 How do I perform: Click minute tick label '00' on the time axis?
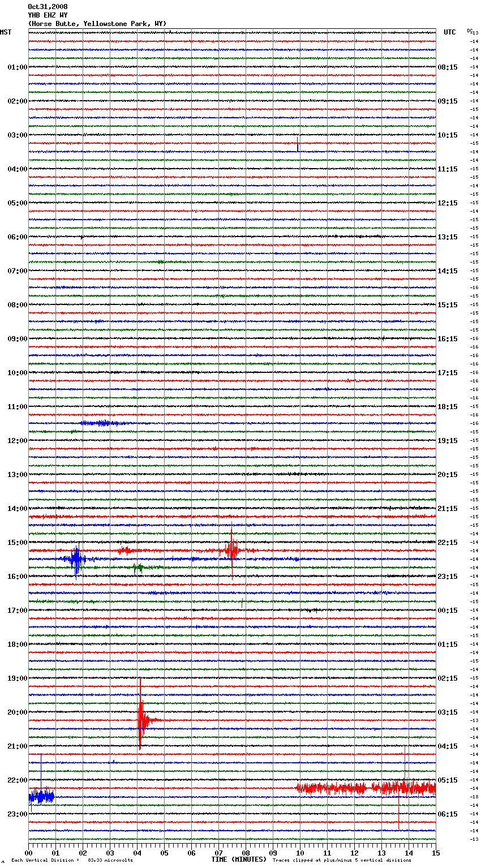(28, 853)
